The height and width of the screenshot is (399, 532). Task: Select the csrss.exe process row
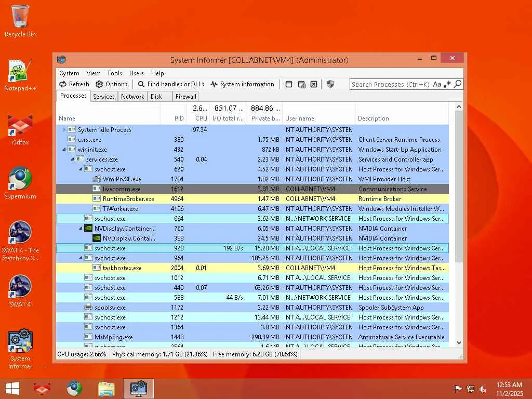click(x=252, y=139)
